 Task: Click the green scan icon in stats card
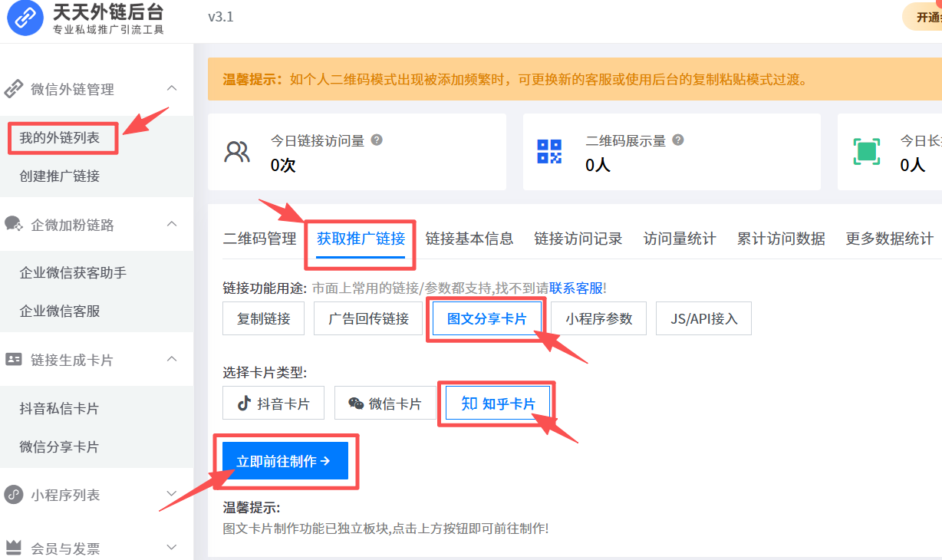coord(866,151)
